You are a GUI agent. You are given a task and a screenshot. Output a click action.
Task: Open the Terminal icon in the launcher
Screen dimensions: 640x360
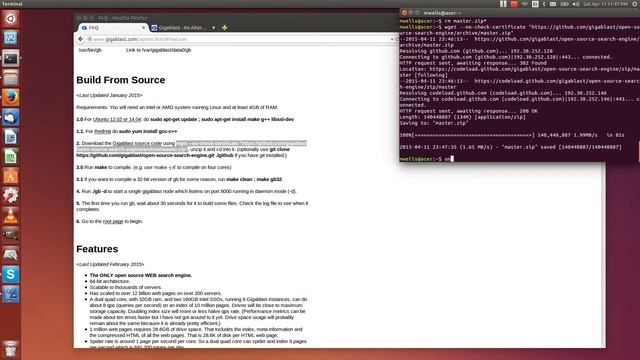11,58
